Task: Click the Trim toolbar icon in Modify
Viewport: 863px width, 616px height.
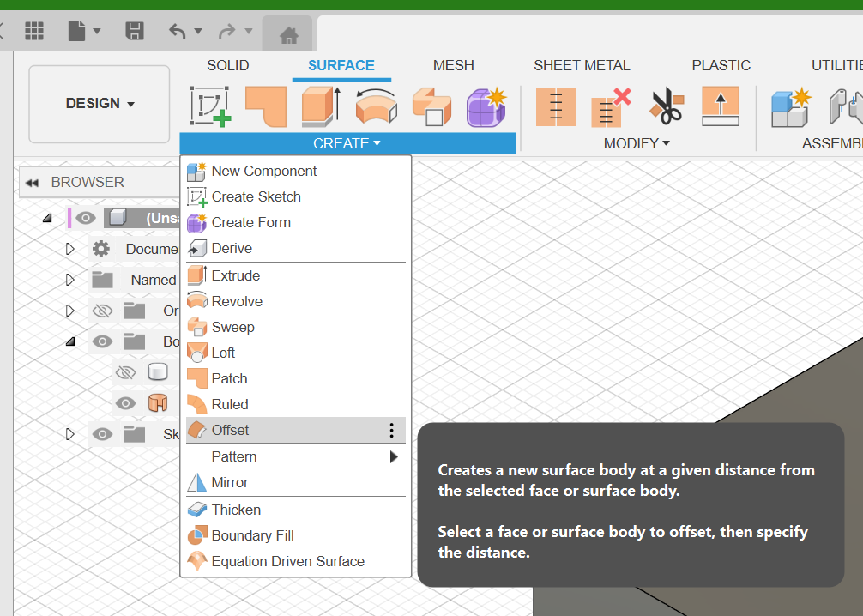Action: (x=556, y=106)
